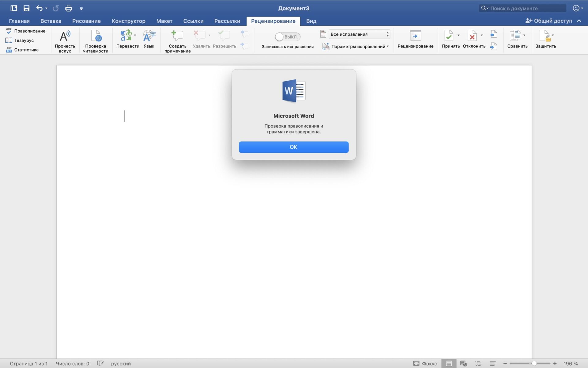Switch to outline view
Screen dimensions: 588x368
[x=478, y=363]
